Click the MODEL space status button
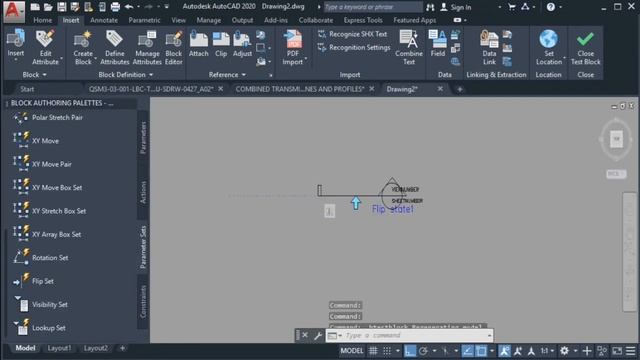The width and height of the screenshot is (640, 360). tap(351, 351)
